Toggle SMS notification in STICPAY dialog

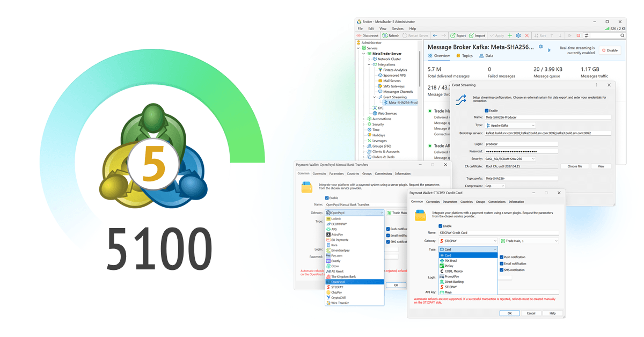pyautogui.click(x=501, y=270)
